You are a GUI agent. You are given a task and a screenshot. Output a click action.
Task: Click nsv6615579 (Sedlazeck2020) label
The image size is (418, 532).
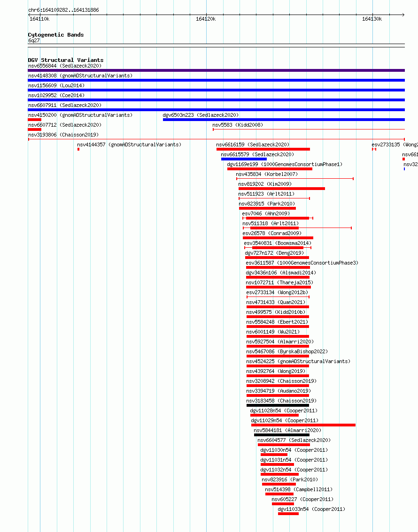257,154
